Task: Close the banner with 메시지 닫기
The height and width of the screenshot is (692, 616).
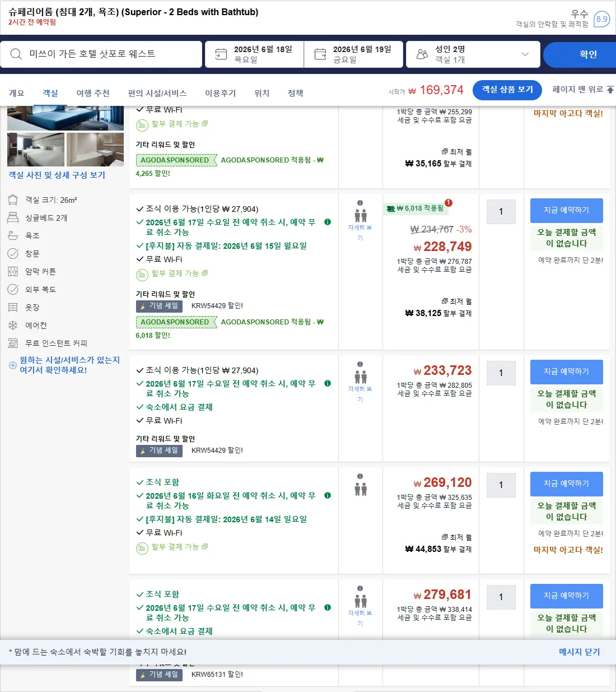Action: 579,652
